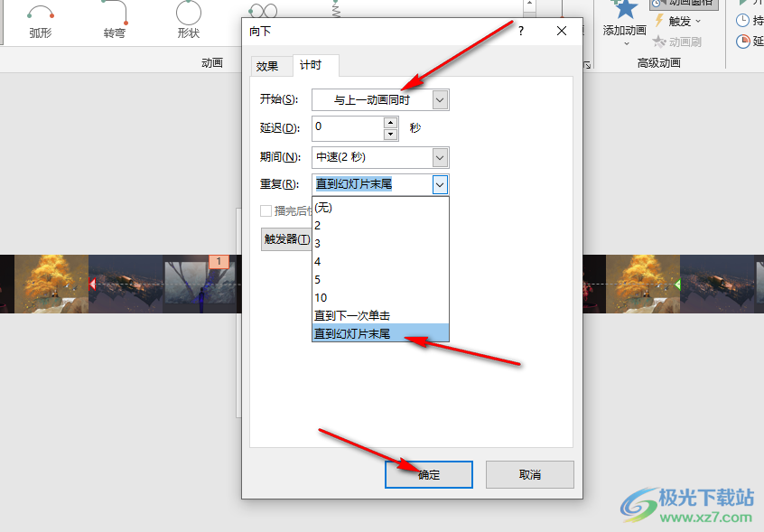Viewport: 764px width, 532px height.
Task: Select the 弧形 motion path
Action: [x=41, y=21]
